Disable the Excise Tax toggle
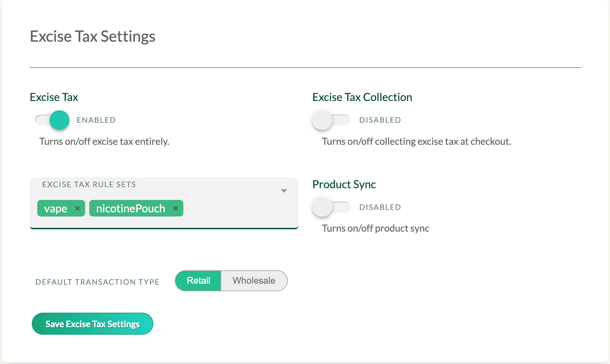 coord(53,120)
